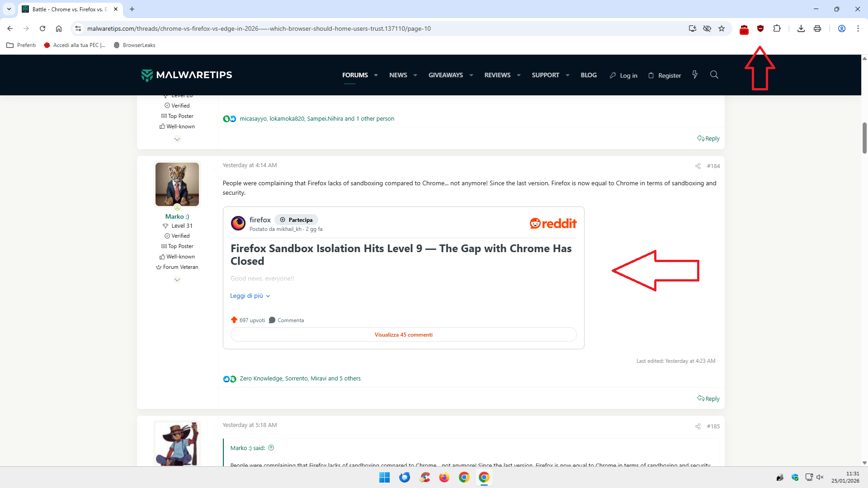Expand user details chevron above Marko's post
Viewport: 868px width, 488px height.
177,139
